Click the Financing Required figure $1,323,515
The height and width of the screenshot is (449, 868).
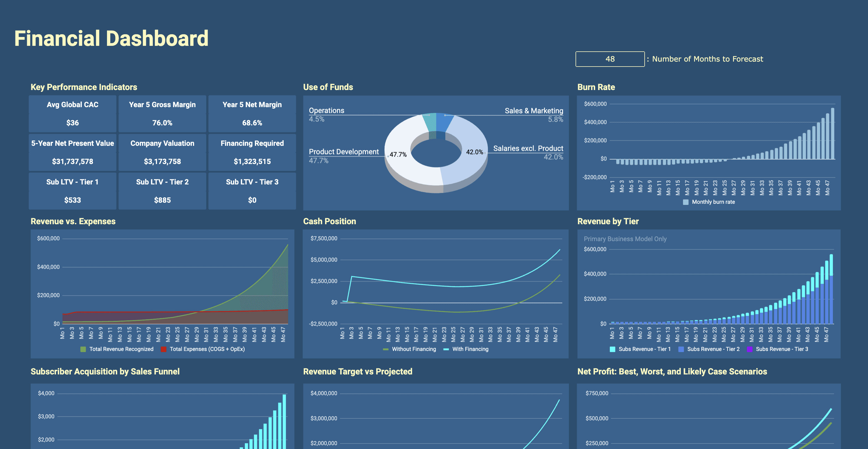[x=252, y=162]
